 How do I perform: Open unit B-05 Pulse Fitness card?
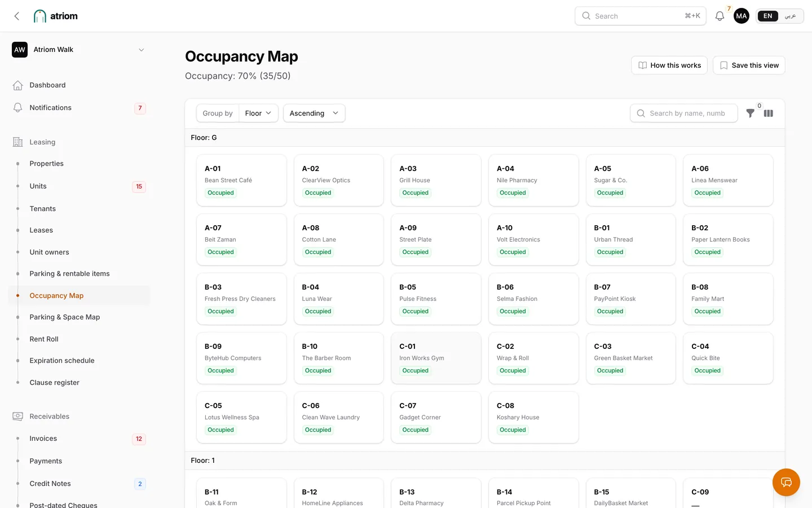click(436, 299)
